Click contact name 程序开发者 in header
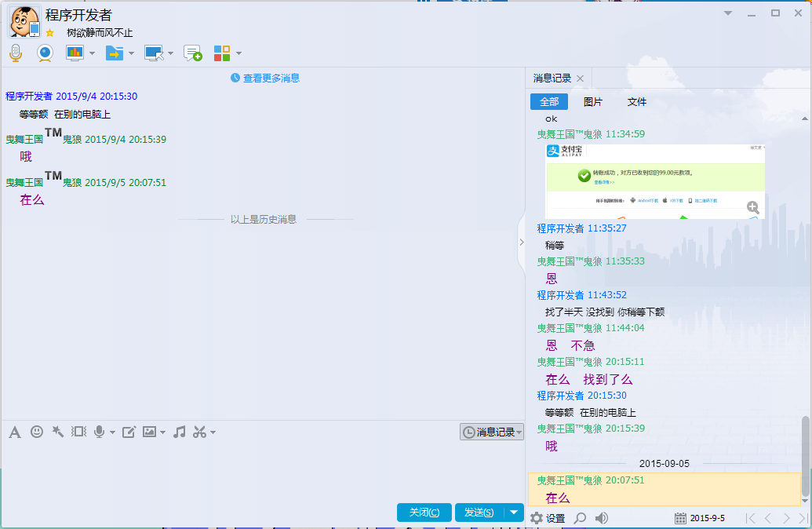Viewport: 812px width, 529px height. [x=78, y=15]
